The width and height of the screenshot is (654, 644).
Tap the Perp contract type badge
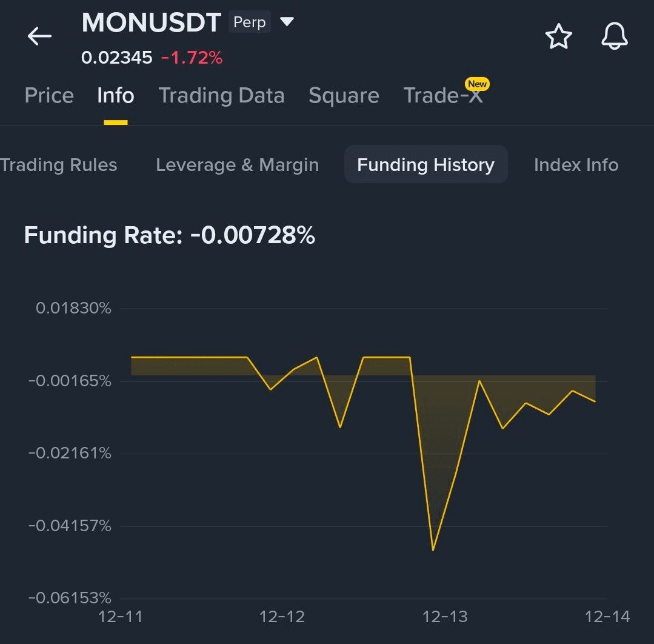(249, 22)
